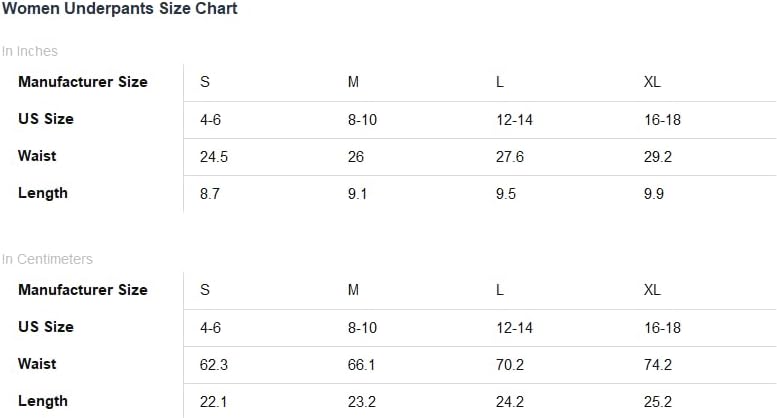Click the Waist row label in centimeters table
The image size is (777, 418).
tap(37, 364)
